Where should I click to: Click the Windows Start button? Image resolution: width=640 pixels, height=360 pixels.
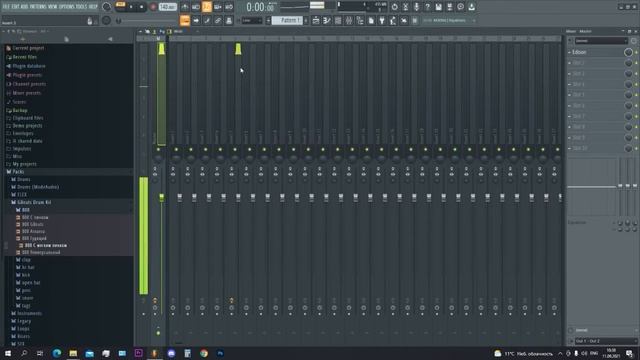8,353
